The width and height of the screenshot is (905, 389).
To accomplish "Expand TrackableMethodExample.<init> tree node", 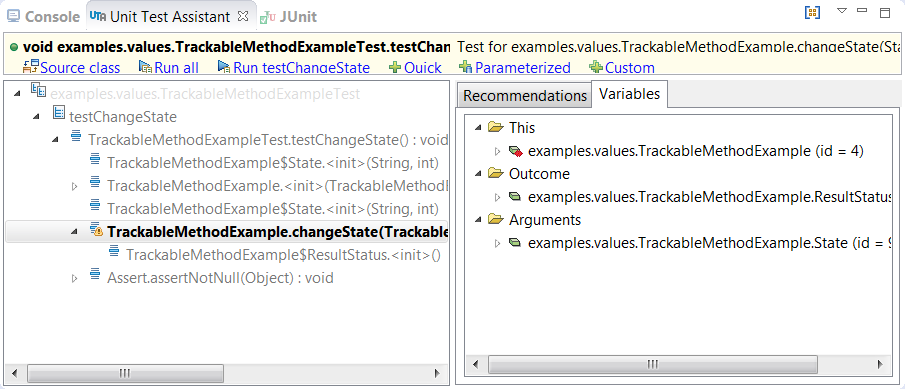I will click(x=74, y=186).
